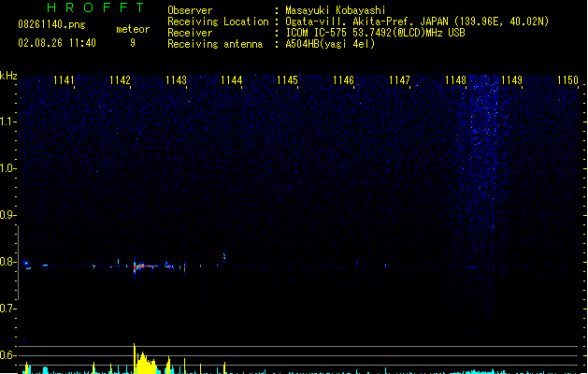Click the 1141 time axis marker
The height and width of the screenshot is (374, 588).
coord(64,80)
